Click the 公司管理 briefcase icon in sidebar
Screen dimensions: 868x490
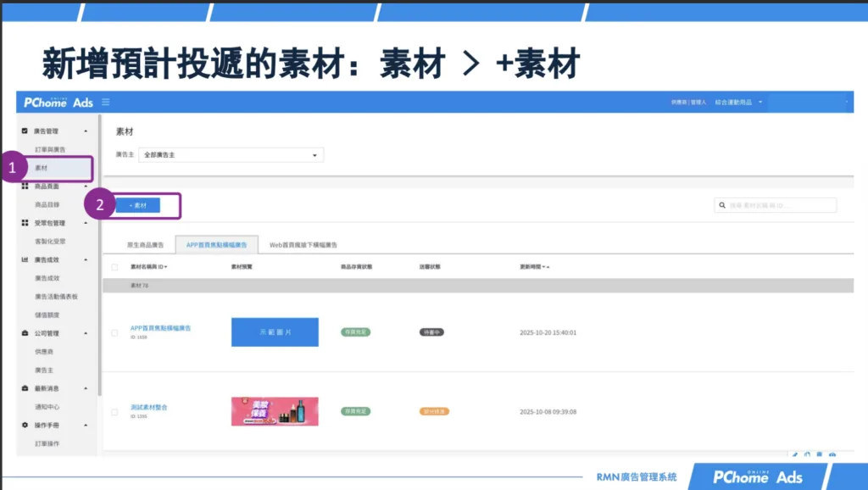click(25, 333)
